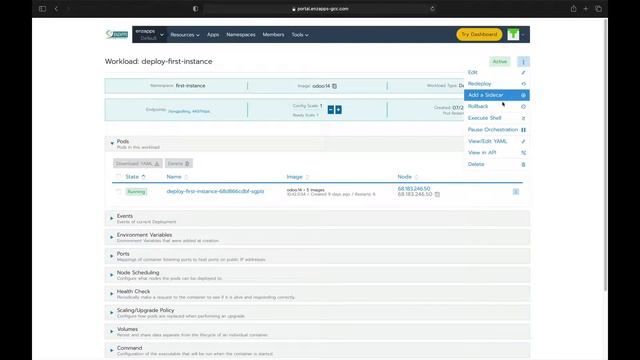This screenshot has width=640, height=360.
Task: Sort pods by Node column
Action: pos(408,177)
